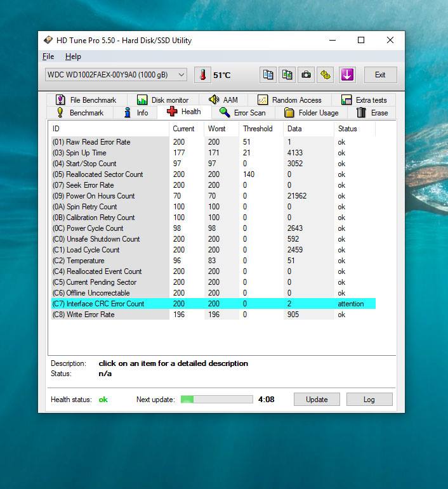Select the Power Cycle Count row
This screenshot has height=489, width=448.
213,228
